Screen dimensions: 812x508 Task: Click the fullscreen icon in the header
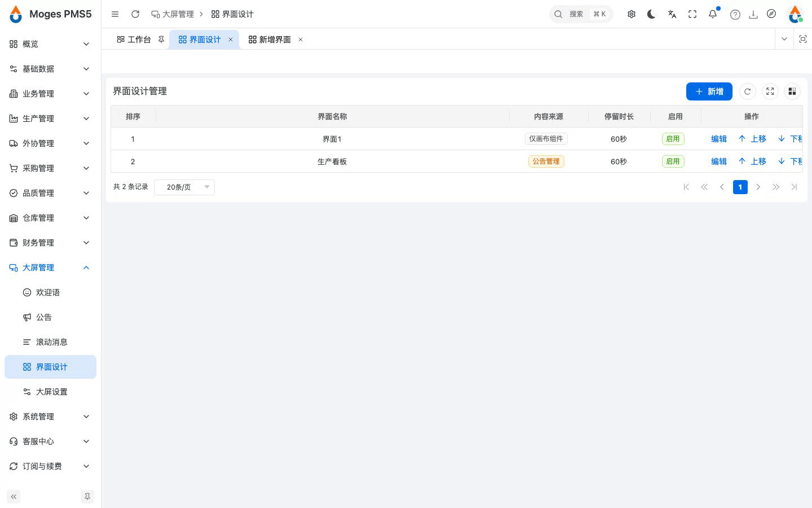tap(692, 14)
